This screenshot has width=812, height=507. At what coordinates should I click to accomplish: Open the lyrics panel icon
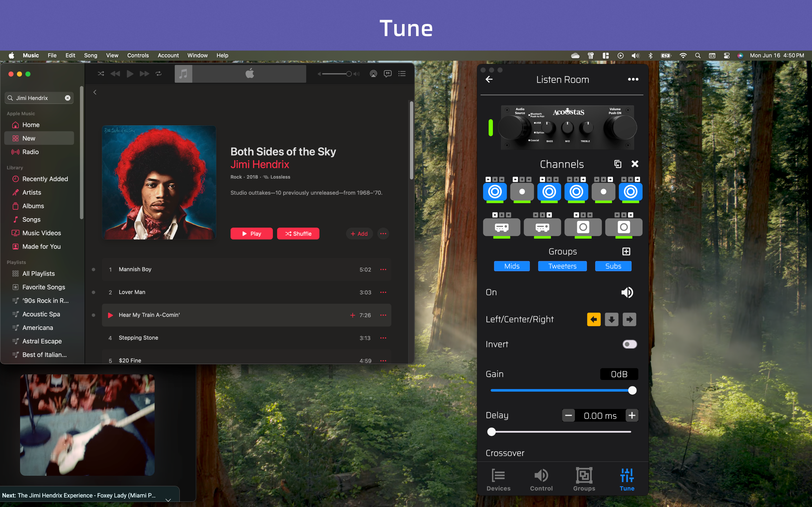[x=388, y=74]
